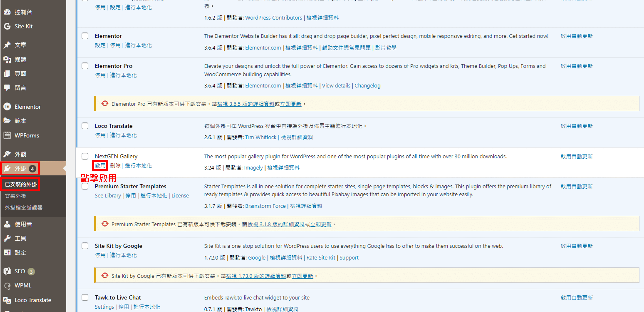The height and width of the screenshot is (312, 644).
Task: Click 刪除 under NextGEN Gallery
Action: coord(115,166)
